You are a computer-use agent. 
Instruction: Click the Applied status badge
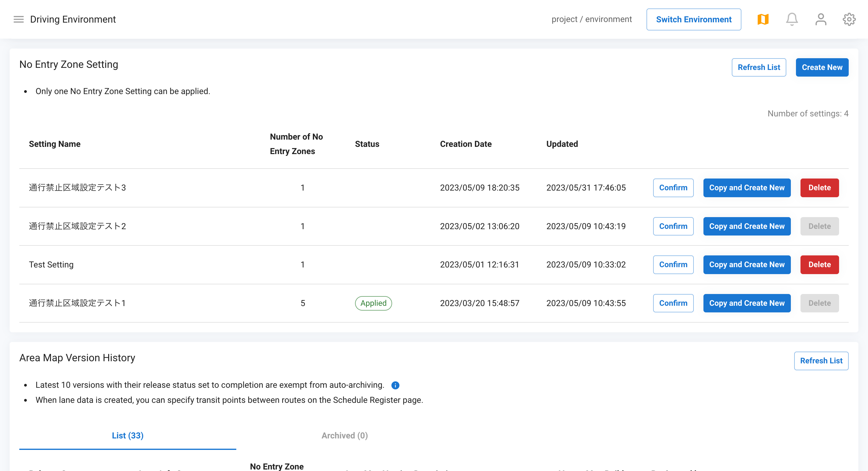[373, 303]
